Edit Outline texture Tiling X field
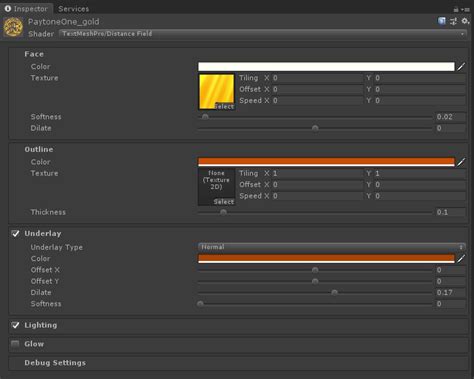The width and height of the screenshot is (474, 379). coord(317,173)
